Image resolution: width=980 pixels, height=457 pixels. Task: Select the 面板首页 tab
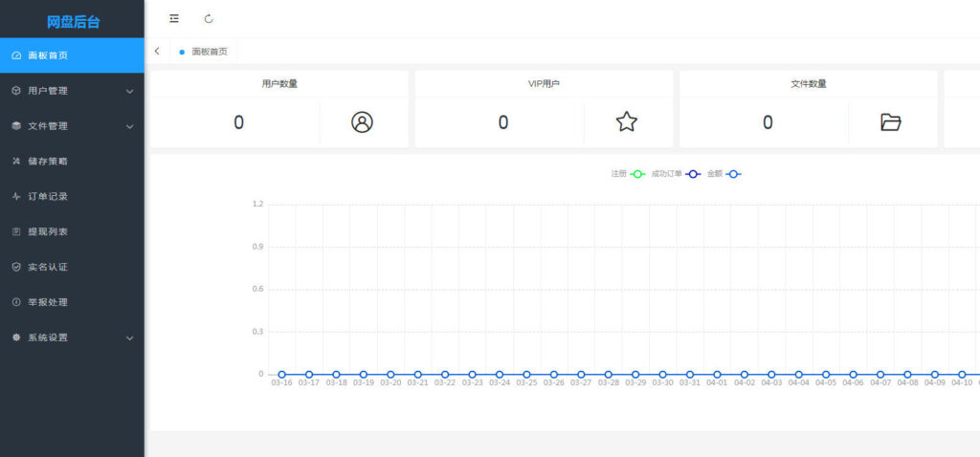[204, 52]
